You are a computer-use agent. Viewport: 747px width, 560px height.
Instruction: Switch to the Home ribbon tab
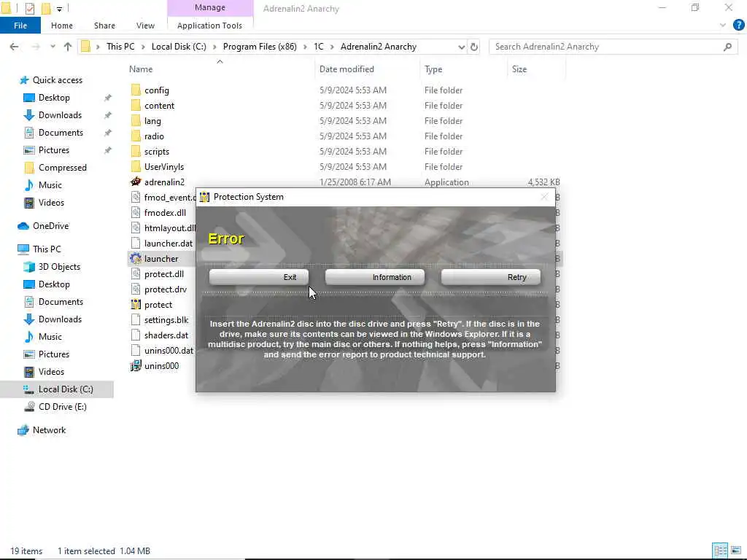(62, 26)
